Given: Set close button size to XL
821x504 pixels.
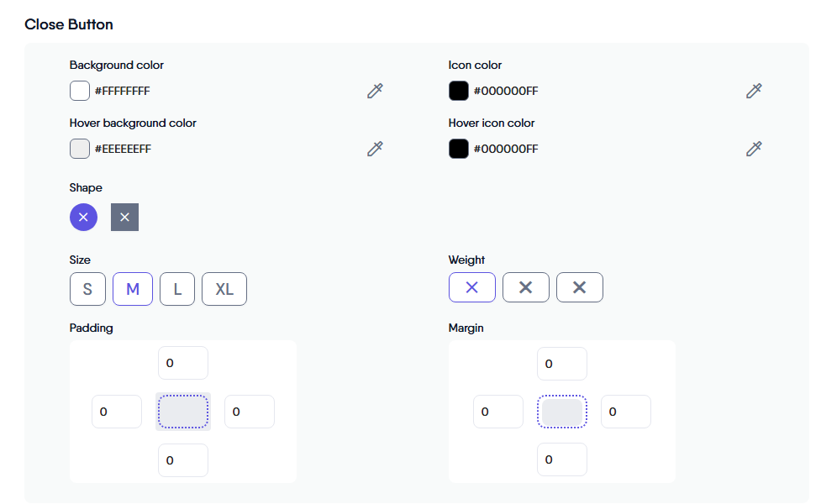Looking at the screenshot, I should [224, 289].
